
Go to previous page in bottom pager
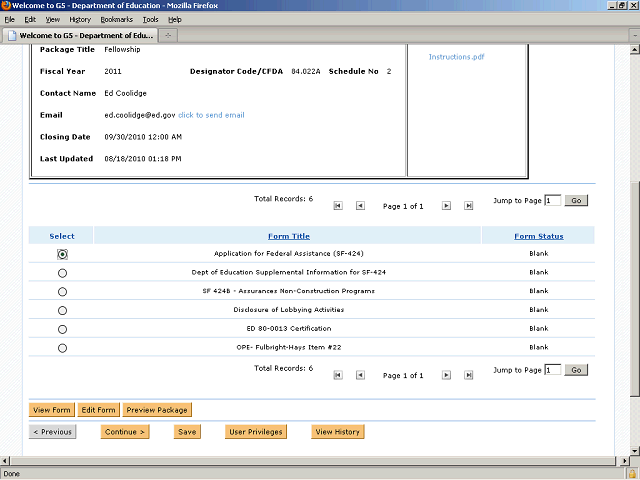[360, 375]
